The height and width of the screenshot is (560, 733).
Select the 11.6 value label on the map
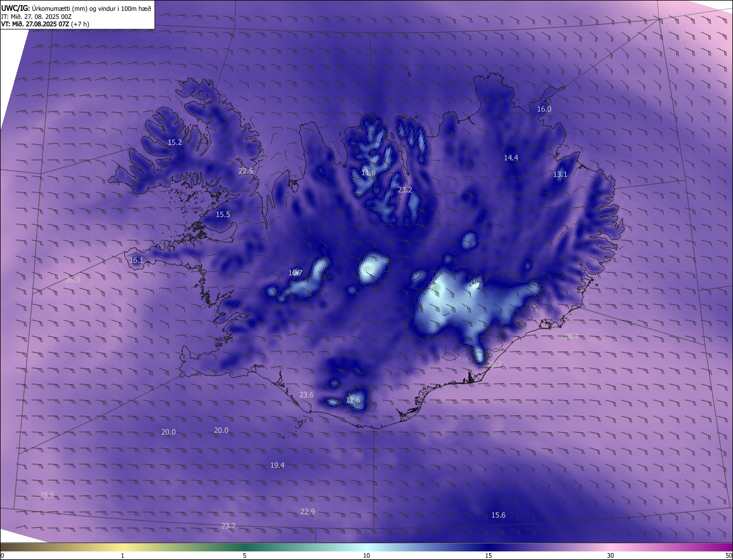click(x=353, y=400)
